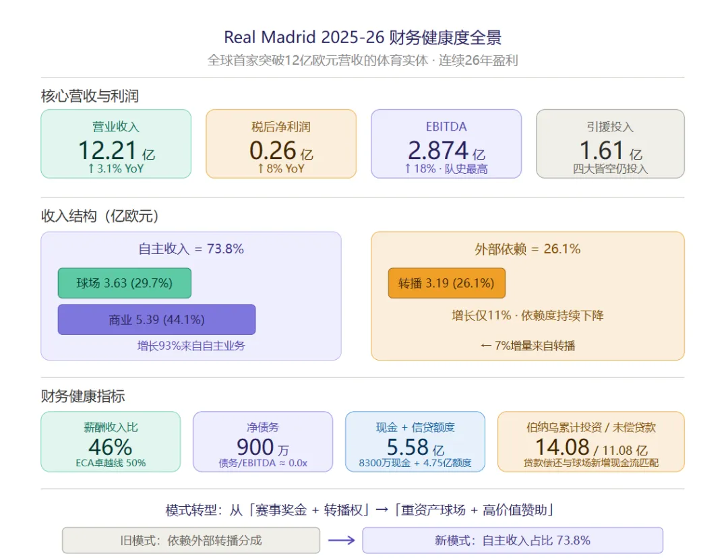Click the / 11.08 亿 outstanding loan value
The image size is (728, 560).
(x=621, y=450)
